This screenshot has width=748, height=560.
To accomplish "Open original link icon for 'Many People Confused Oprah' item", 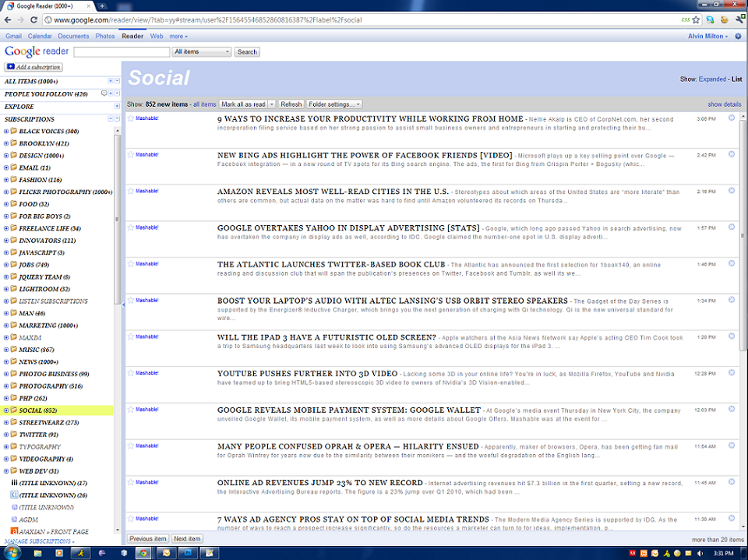I will [732, 446].
